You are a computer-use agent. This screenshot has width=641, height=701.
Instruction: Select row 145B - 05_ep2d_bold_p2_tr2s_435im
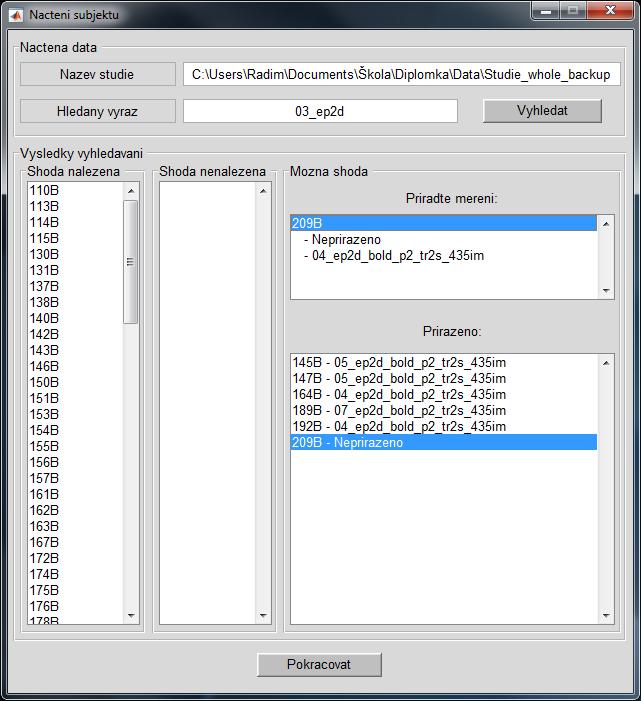coord(443,362)
